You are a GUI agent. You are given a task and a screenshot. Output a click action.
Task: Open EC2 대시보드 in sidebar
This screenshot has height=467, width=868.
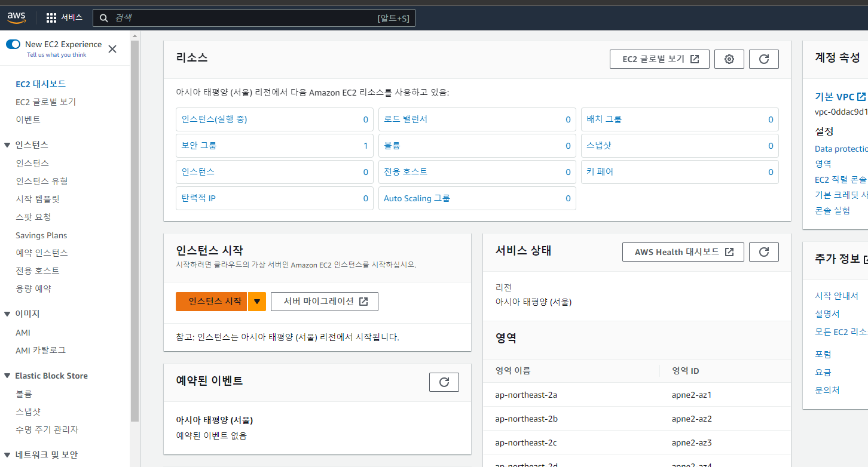(x=41, y=84)
